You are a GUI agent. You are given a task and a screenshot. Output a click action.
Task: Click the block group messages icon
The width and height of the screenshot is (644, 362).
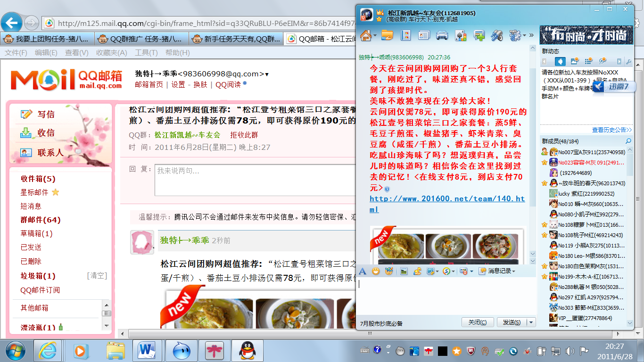[463, 271]
